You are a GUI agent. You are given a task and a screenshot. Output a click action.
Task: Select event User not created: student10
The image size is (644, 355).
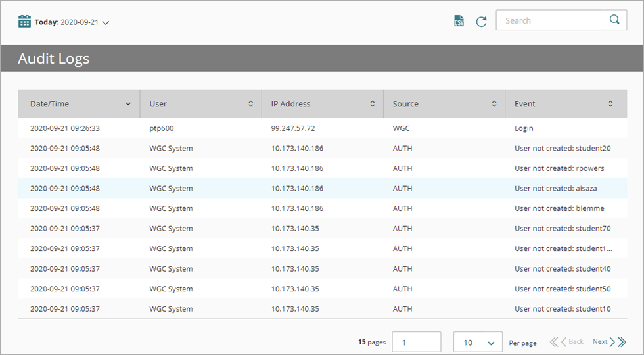pyautogui.click(x=563, y=309)
